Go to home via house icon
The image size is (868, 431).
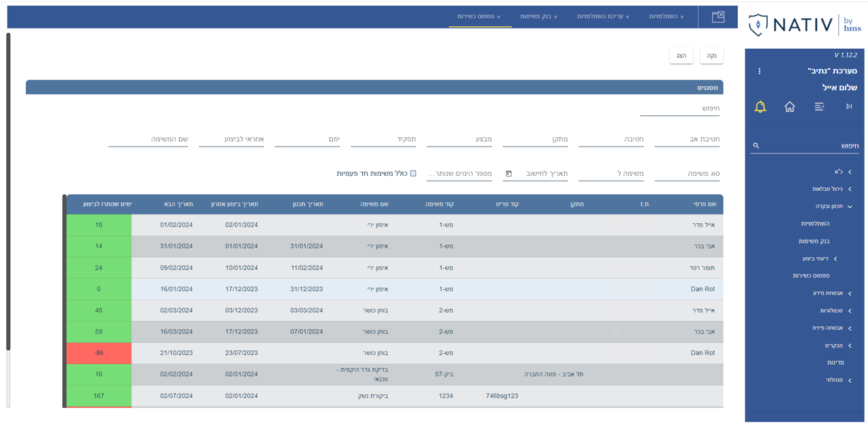[x=789, y=107]
